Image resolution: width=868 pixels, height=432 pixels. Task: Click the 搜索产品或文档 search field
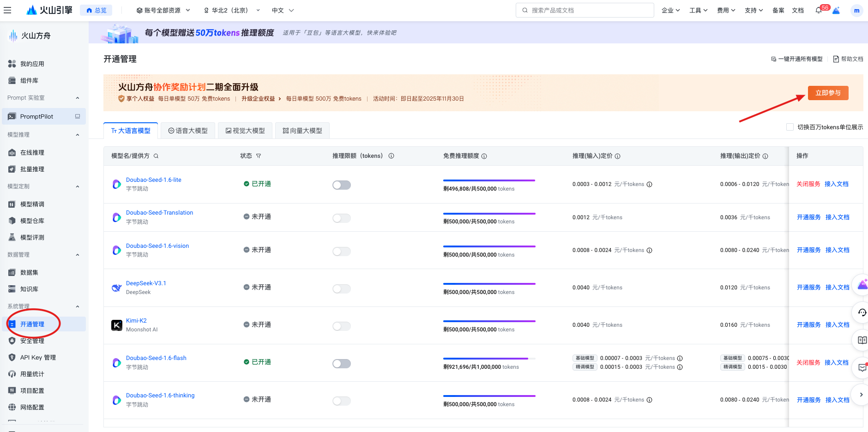click(585, 10)
